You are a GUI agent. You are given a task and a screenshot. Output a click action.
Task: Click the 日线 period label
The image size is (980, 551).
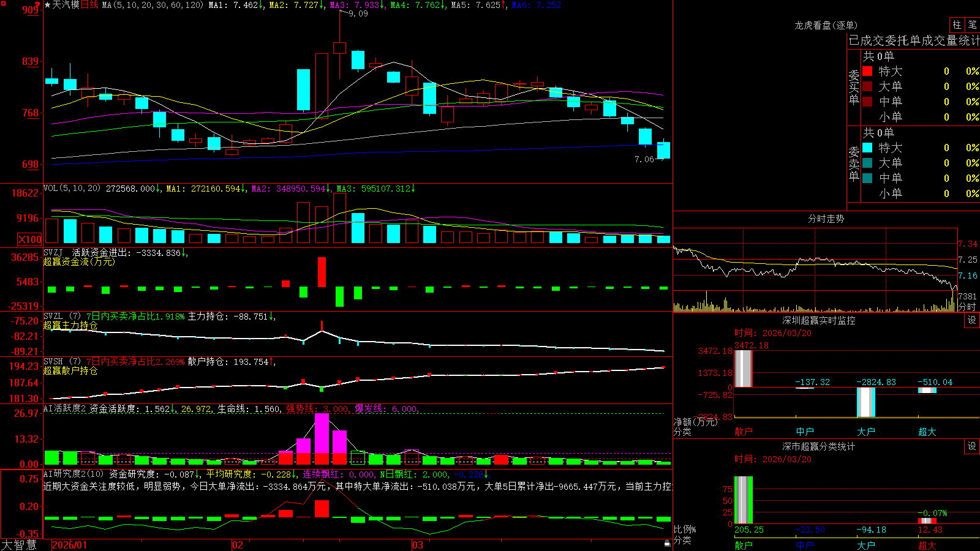point(89,5)
